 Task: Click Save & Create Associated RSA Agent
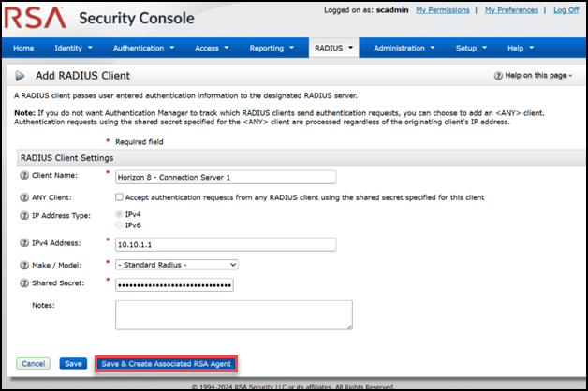click(165, 363)
